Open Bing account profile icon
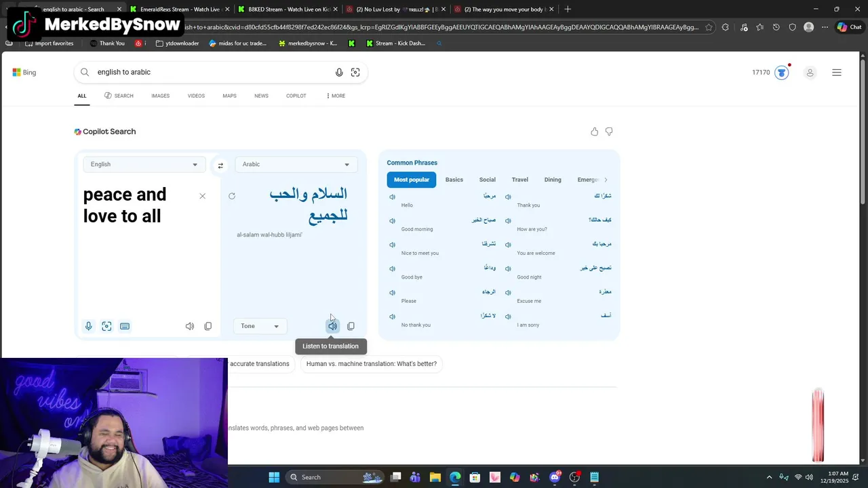Image resolution: width=868 pixels, height=488 pixels. click(810, 73)
